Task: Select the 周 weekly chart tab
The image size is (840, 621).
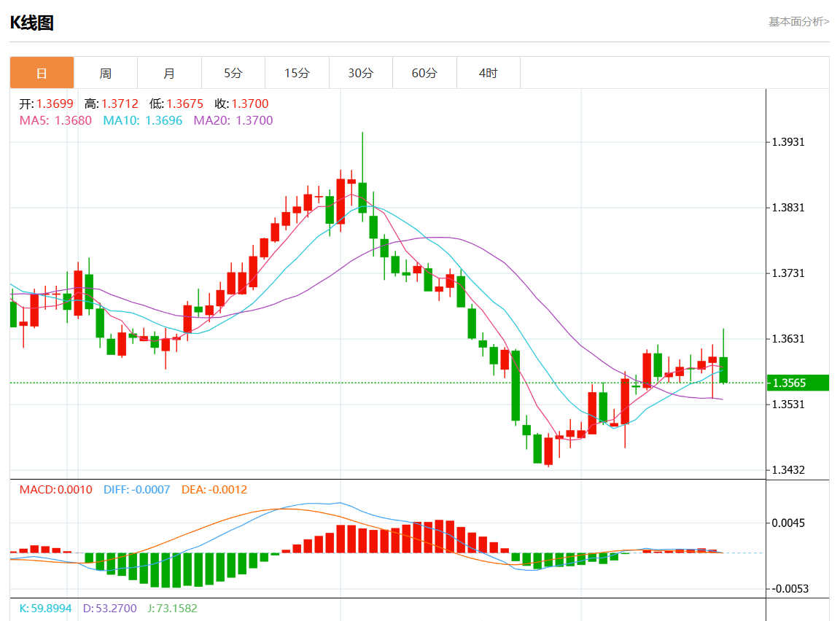Action: [x=106, y=73]
